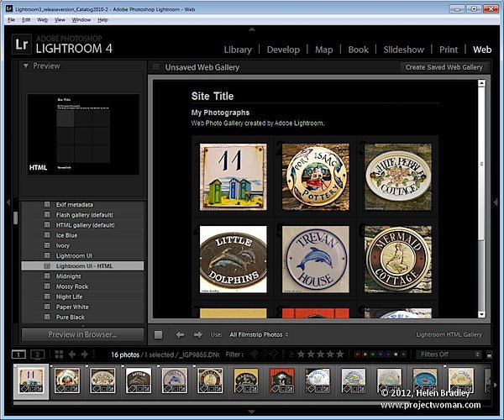This screenshot has width=504, height=420.
Task: Click the grid icon beside Unsaved Web Gallery
Action: click(156, 67)
